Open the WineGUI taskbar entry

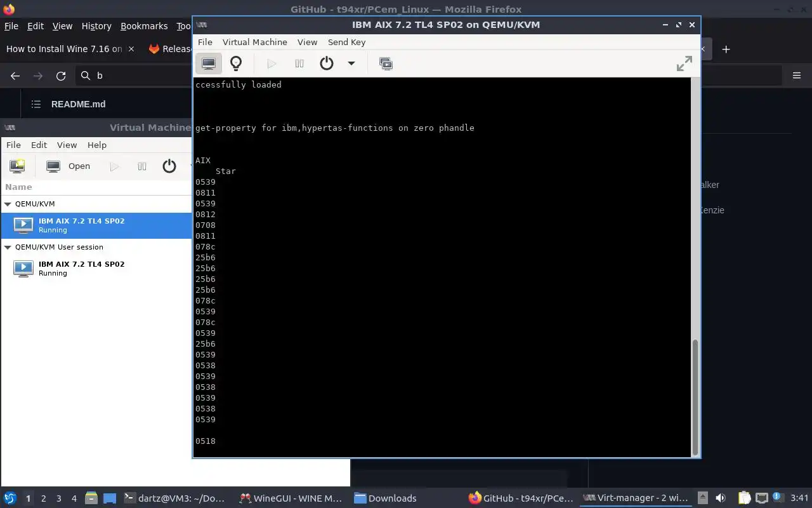[x=291, y=498]
